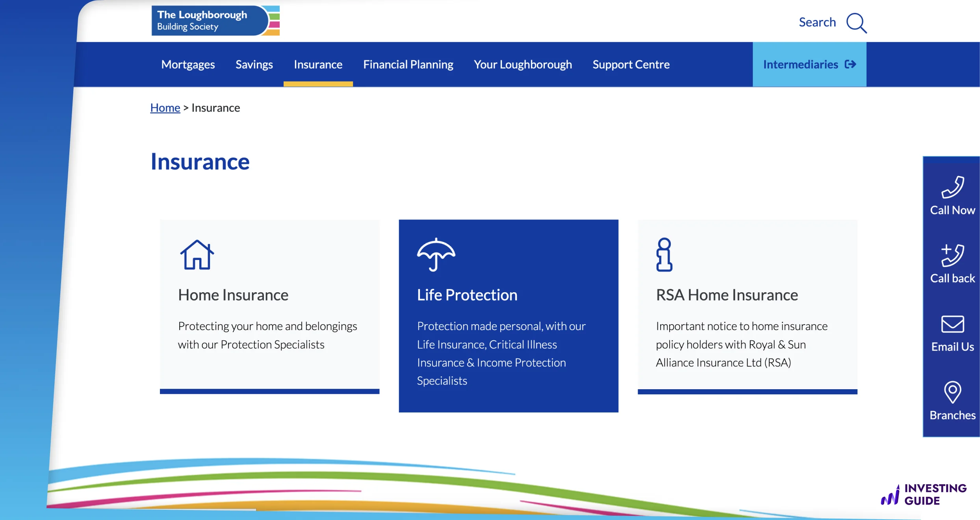This screenshot has height=520, width=980.
Task: Open the RSA Home Insurance heading
Action: point(727,295)
